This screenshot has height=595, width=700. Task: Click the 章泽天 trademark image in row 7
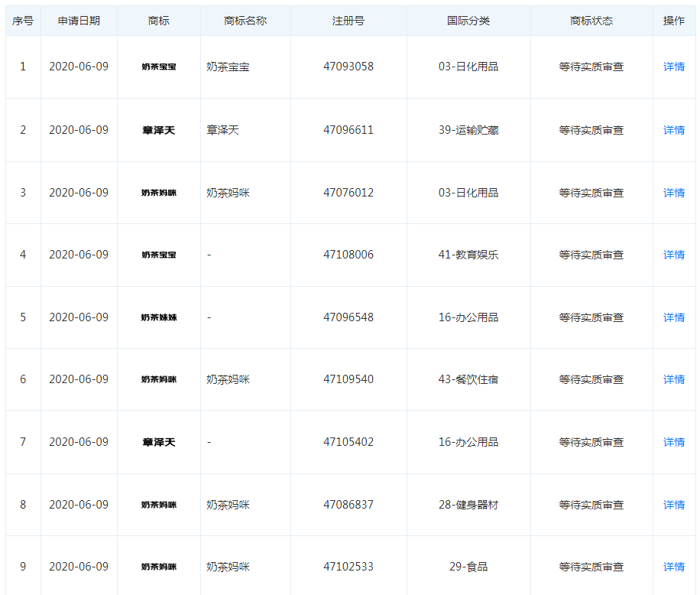159,442
